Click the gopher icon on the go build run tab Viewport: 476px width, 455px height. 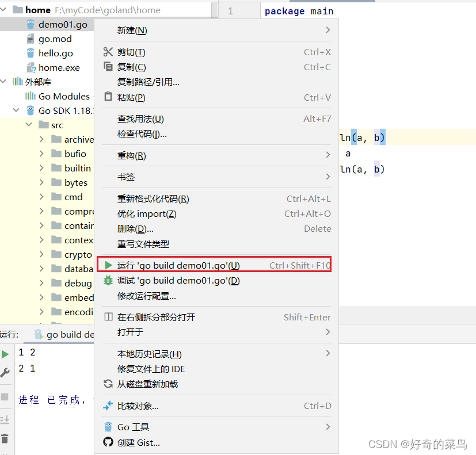36,334
